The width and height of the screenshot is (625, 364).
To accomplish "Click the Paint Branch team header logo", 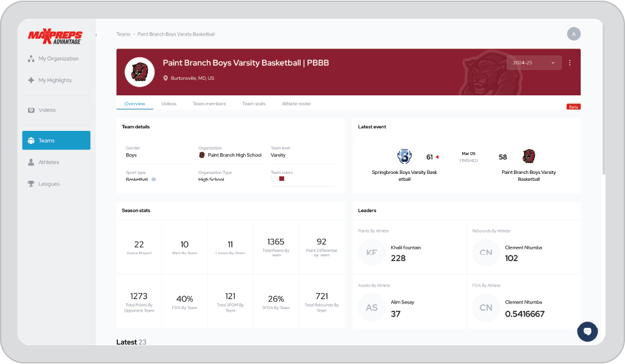I will click(x=140, y=71).
